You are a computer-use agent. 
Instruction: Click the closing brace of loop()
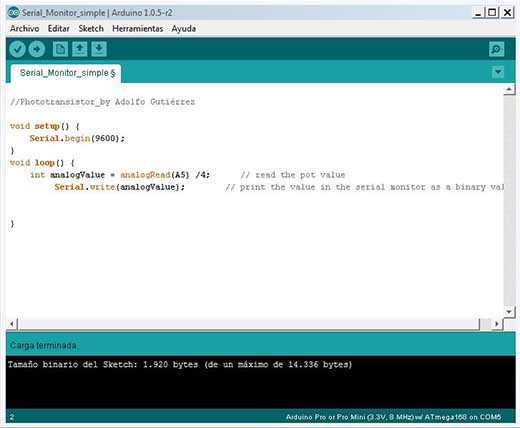pyautogui.click(x=12, y=224)
